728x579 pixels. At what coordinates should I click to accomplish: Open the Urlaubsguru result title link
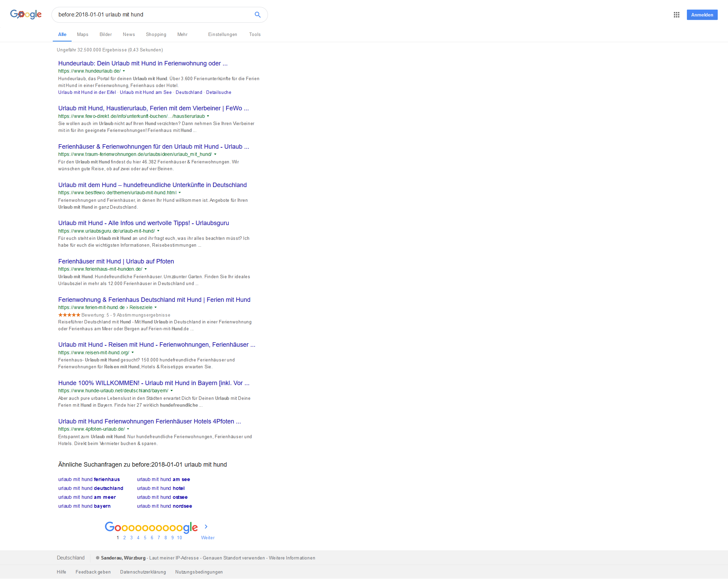click(143, 223)
